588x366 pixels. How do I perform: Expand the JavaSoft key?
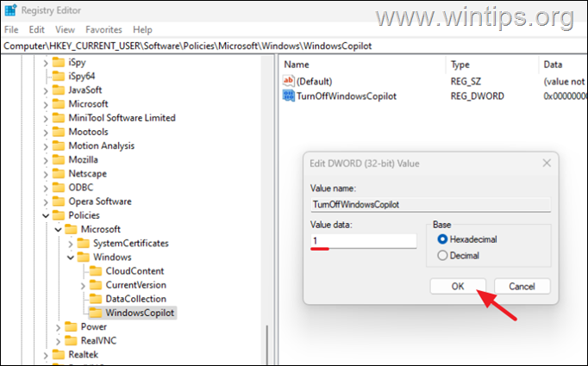[46, 90]
